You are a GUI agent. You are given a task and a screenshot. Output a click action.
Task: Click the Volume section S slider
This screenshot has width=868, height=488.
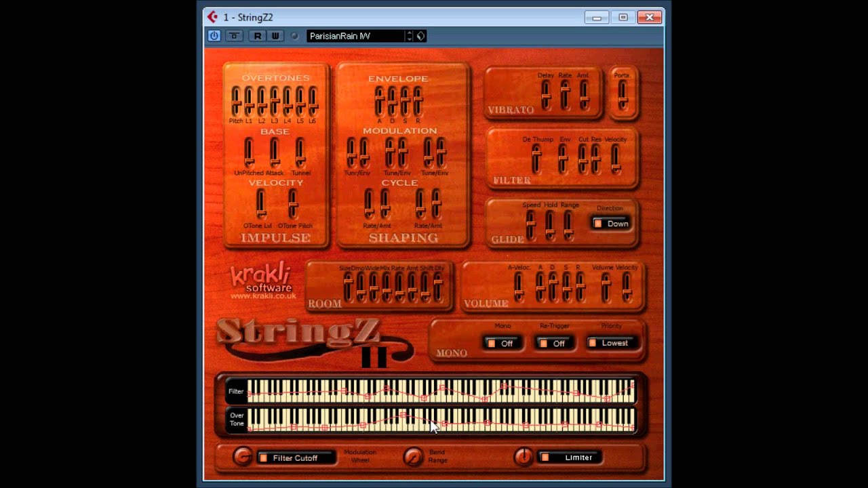click(x=566, y=287)
